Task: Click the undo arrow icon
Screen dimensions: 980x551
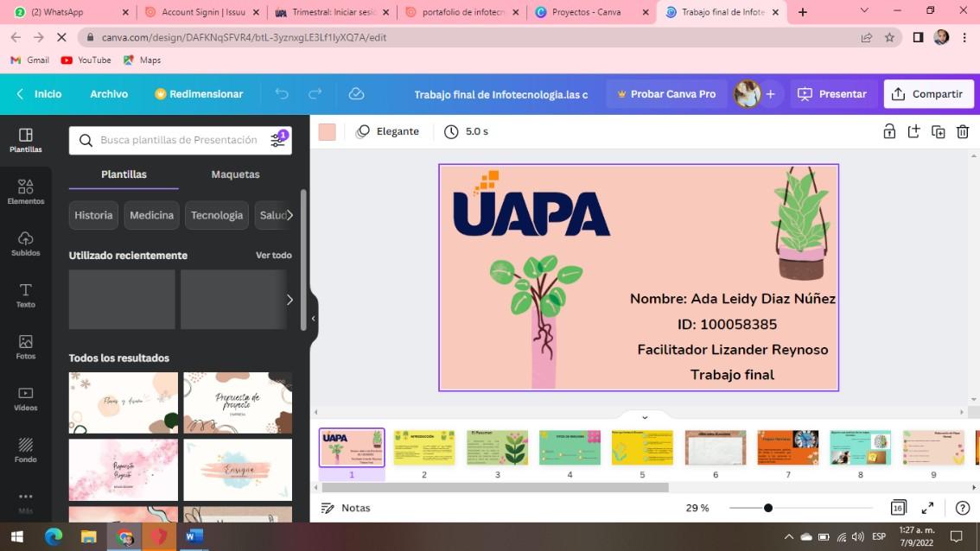Action: pyautogui.click(x=282, y=94)
